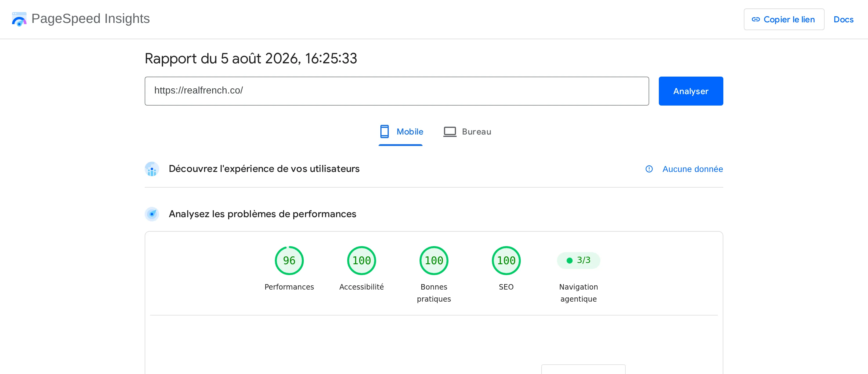Click the Accessibilité label
This screenshot has width=868, height=374.
point(362,287)
